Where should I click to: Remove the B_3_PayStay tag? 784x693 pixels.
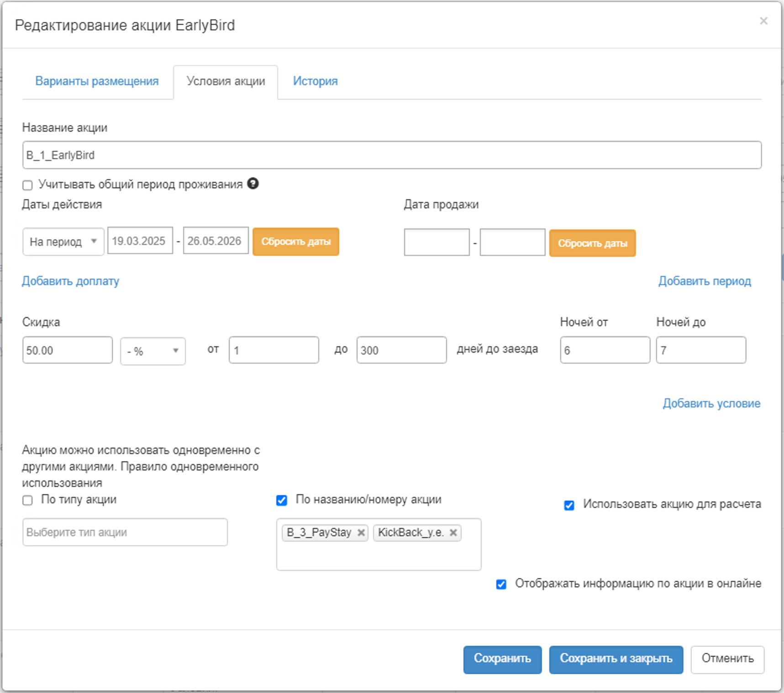(361, 533)
